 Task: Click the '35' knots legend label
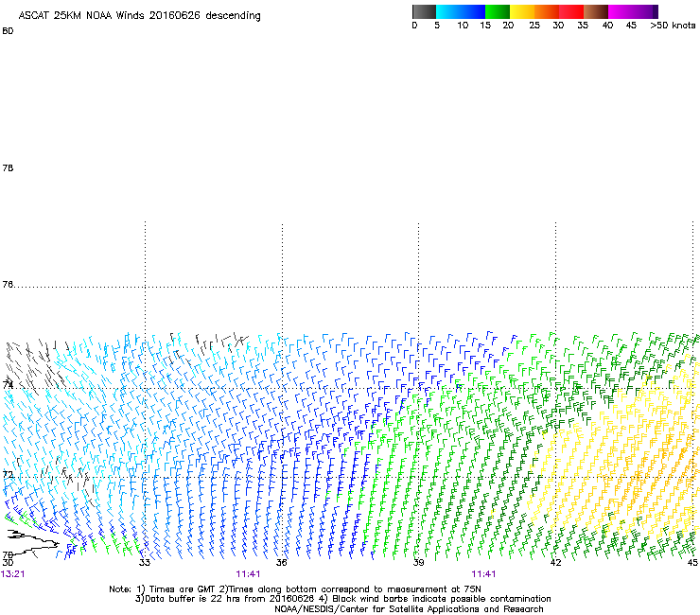pyautogui.click(x=583, y=26)
